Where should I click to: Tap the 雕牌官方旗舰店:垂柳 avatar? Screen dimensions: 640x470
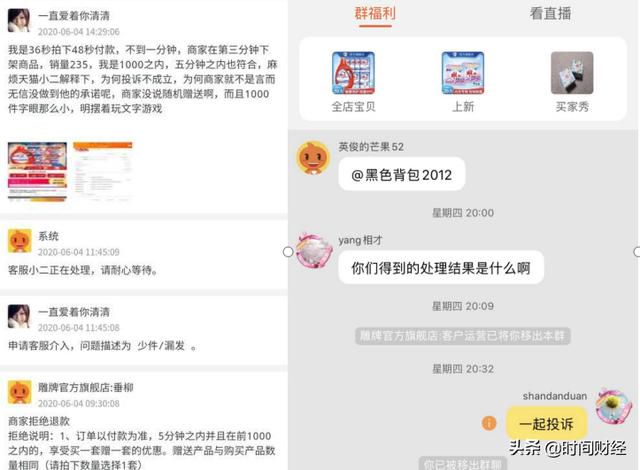click(x=20, y=392)
